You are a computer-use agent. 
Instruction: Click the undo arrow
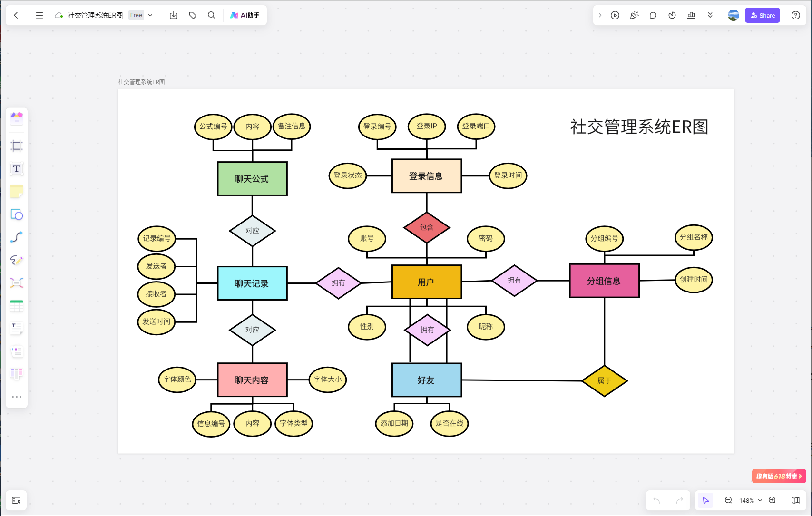[x=657, y=500]
